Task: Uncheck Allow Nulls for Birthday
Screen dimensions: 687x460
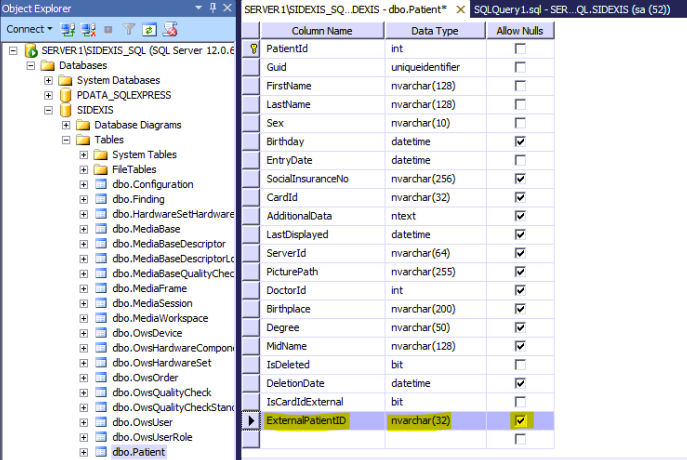Action: click(520, 142)
